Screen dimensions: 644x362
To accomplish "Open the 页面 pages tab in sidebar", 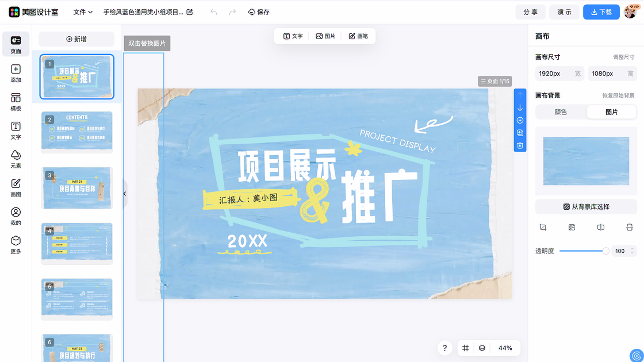I will tap(16, 44).
